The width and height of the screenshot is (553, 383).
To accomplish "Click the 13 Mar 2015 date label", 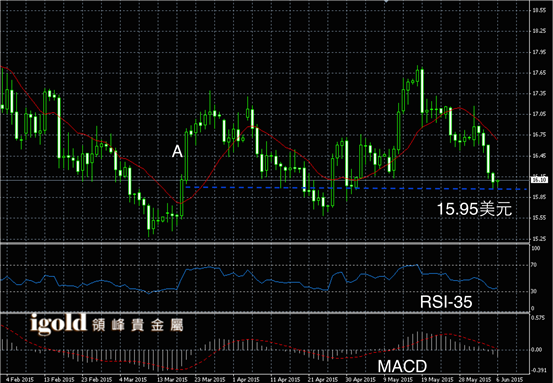I will pos(172,379).
